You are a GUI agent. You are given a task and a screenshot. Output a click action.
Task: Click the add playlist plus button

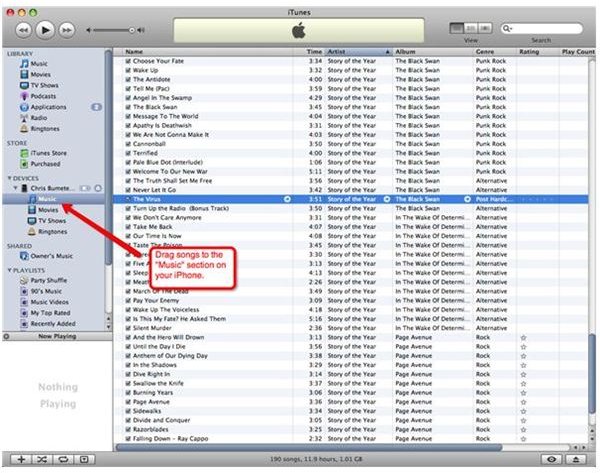(21, 459)
